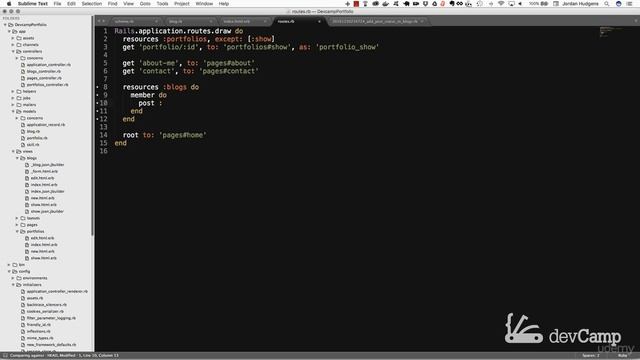Open pages_controller.rb in sidebar

[x=44, y=78]
